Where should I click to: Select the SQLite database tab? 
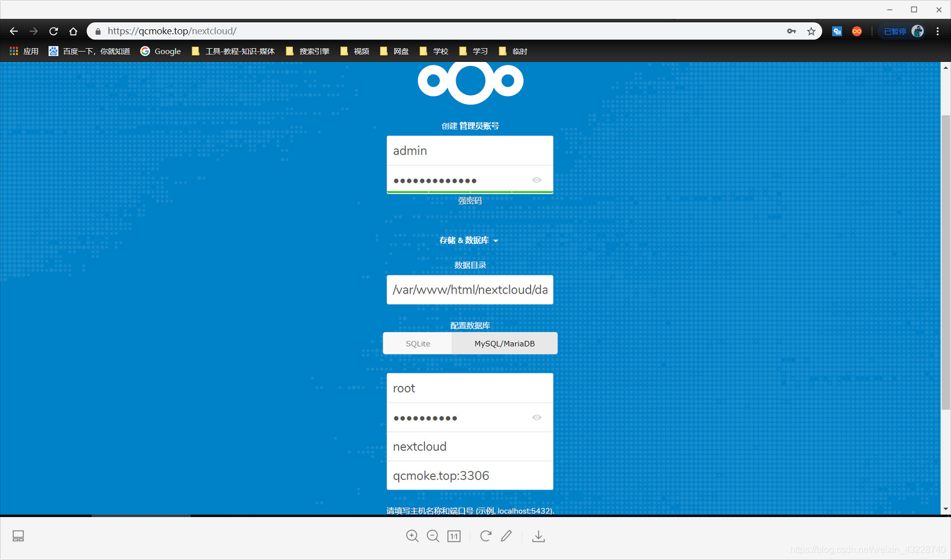[418, 344]
